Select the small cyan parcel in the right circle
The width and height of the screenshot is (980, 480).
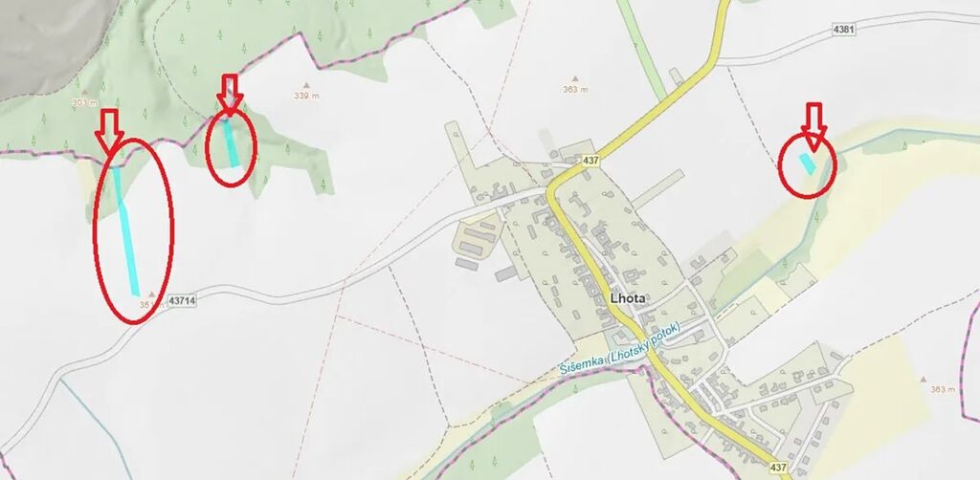click(x=808, y=164)
